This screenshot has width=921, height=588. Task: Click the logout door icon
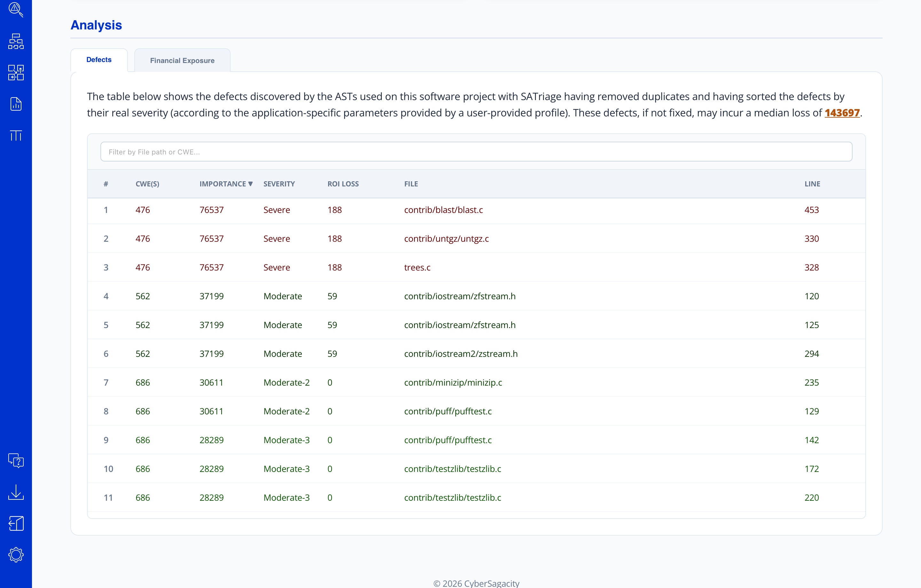tap(16, 523)
